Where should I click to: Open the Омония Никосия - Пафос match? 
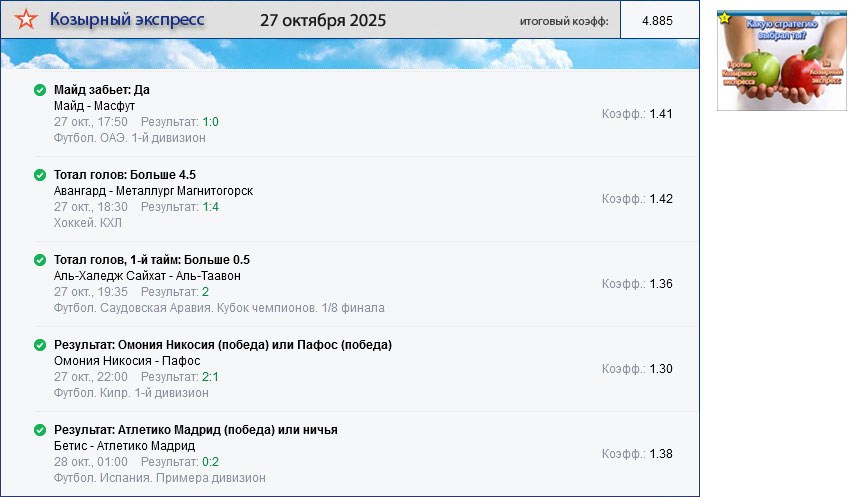[127, 361]
